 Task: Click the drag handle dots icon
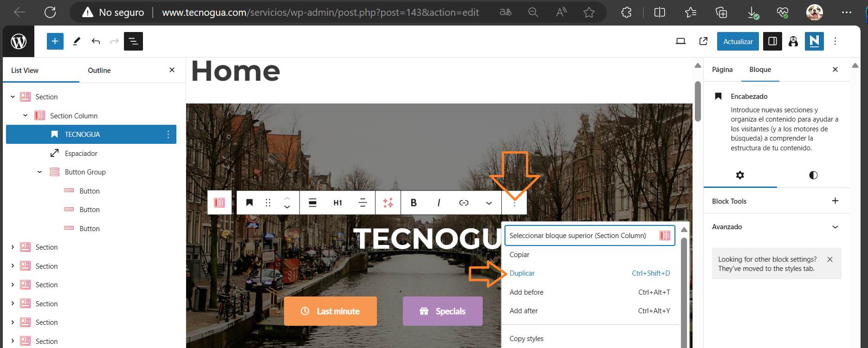point(268,203)
